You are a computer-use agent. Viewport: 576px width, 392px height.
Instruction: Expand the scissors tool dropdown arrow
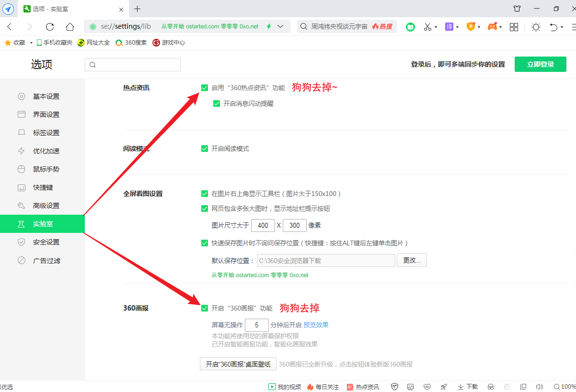(436, 27)
